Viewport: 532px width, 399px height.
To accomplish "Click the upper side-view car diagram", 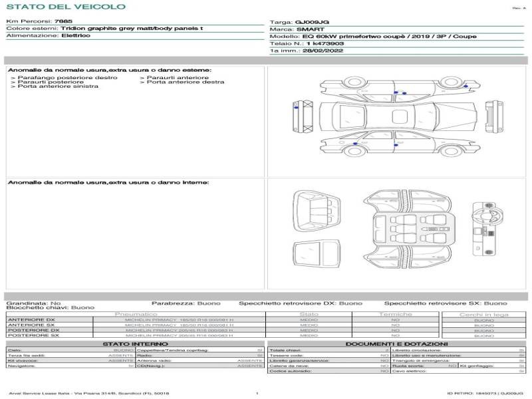I will 400,89.
